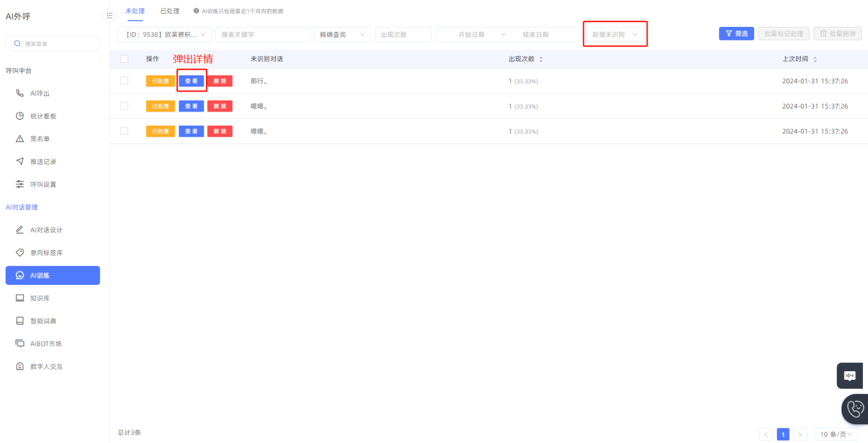Check the last row's checkbox
Viewport: 868px width, 443px height.
(x=124, y=131)
